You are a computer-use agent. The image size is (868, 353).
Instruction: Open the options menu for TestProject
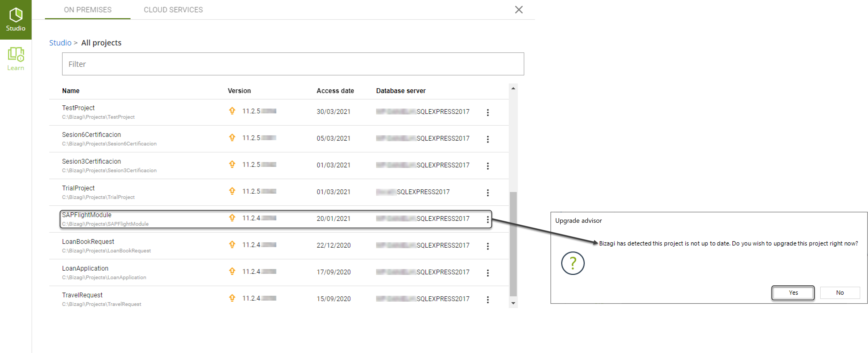point(487,113)
